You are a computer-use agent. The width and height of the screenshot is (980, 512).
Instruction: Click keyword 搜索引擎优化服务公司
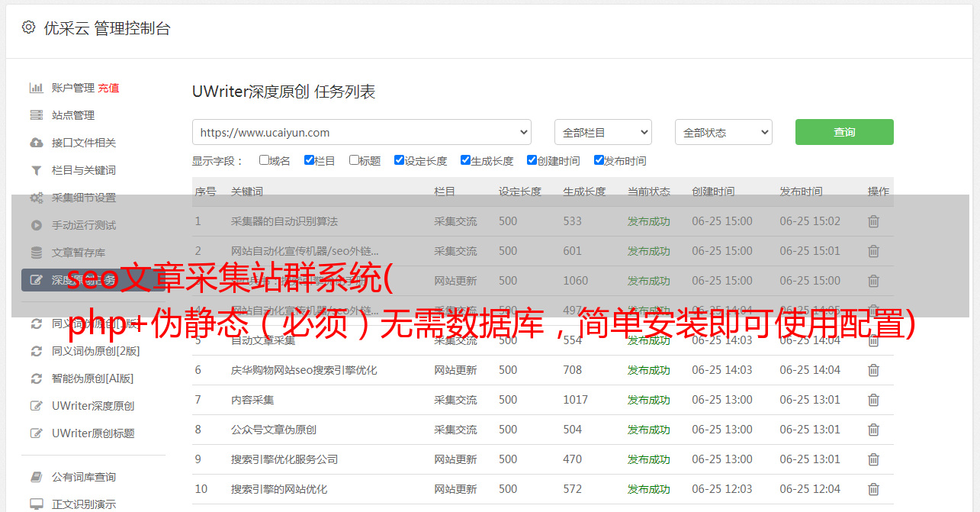(x=284, y=459)
